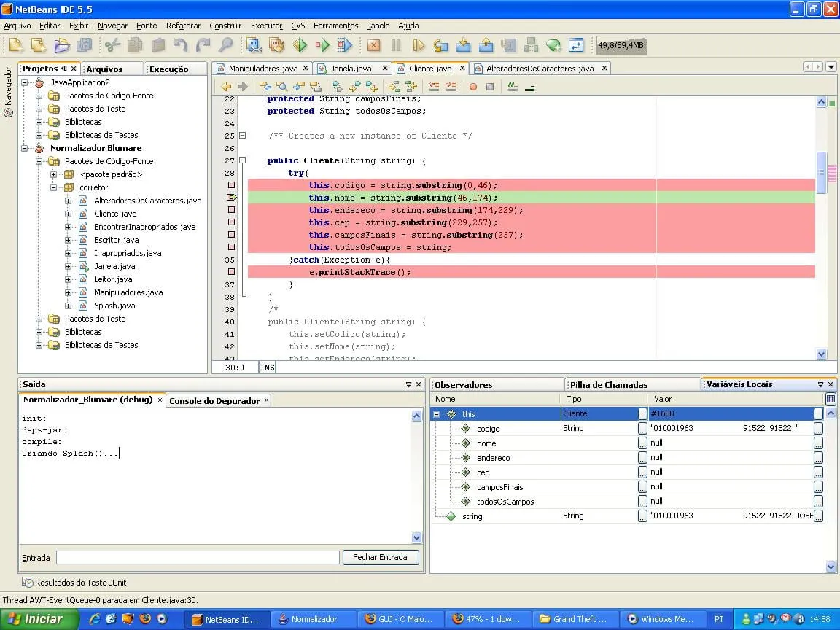Click the editor's back navigation arrow

point(226,86)
